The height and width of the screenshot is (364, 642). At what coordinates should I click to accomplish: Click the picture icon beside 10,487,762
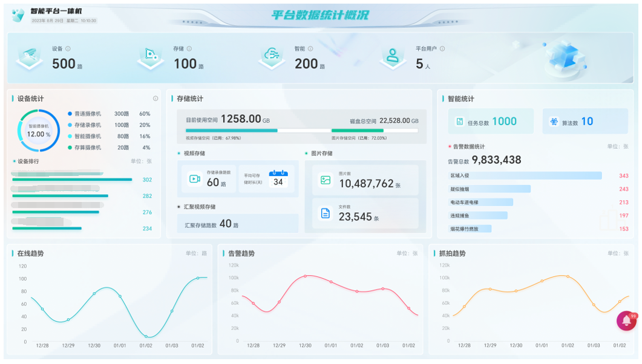(326, 180)
